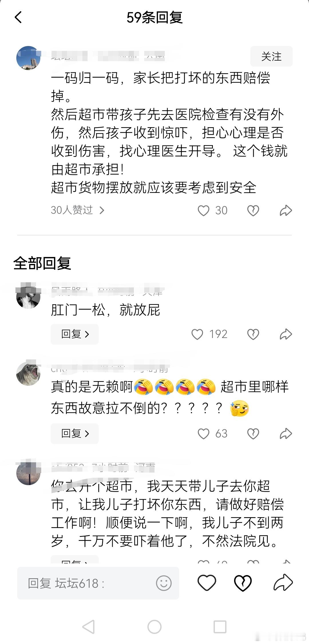309x644 pixels.
Task: Share the reply with 192 likes
Action: pos(286,334)
